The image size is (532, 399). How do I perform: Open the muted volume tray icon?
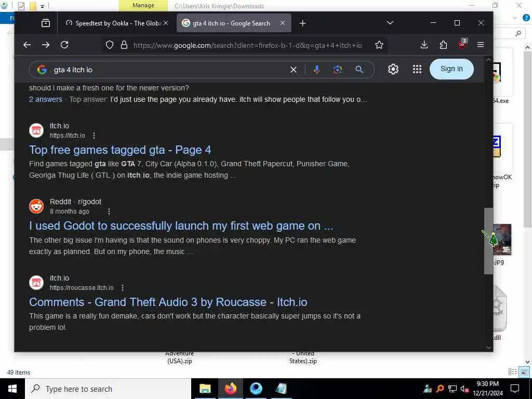tap(464, 389)
